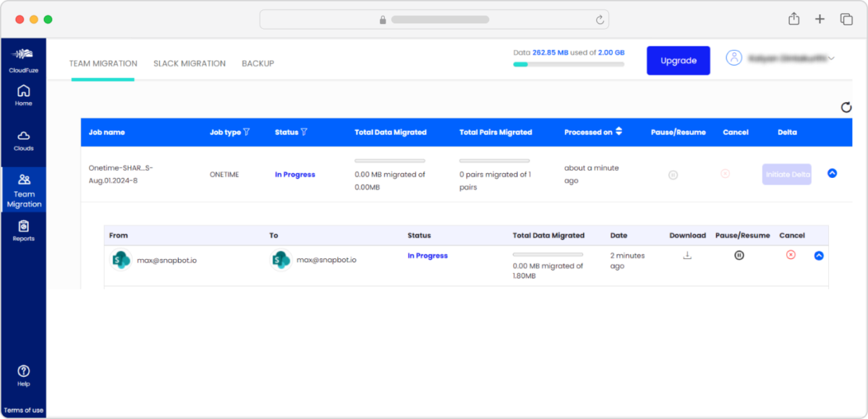Pause the Onetime-SHAR migration job
The image size is (868, 419).
pos(673,174)
